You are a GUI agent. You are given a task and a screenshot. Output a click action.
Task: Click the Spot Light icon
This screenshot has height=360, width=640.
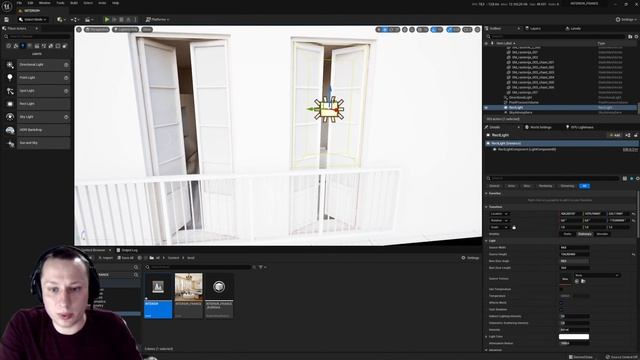(10, 91)
